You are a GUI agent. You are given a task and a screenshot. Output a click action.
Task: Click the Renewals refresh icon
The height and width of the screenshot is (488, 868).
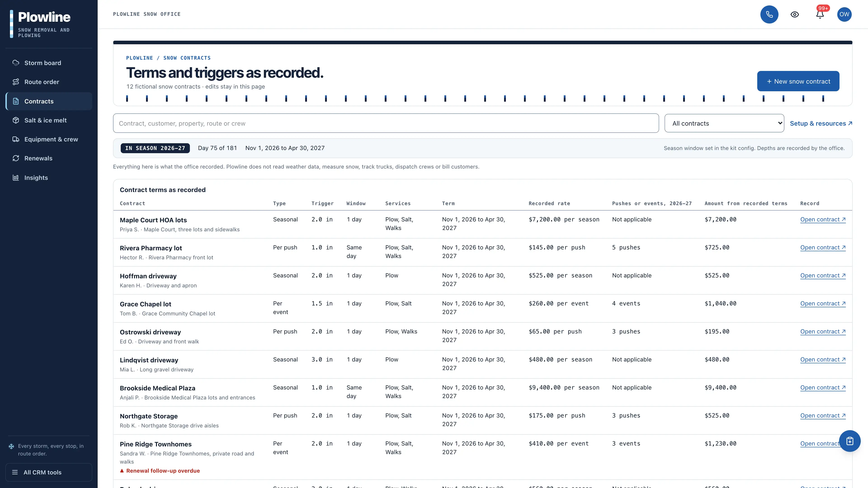tap(16, 158)
